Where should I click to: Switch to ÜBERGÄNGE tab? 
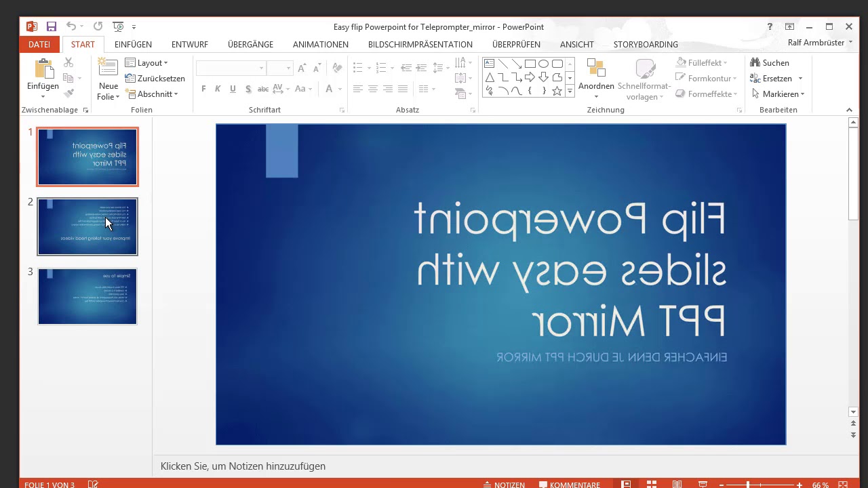[x=250, y=44]
